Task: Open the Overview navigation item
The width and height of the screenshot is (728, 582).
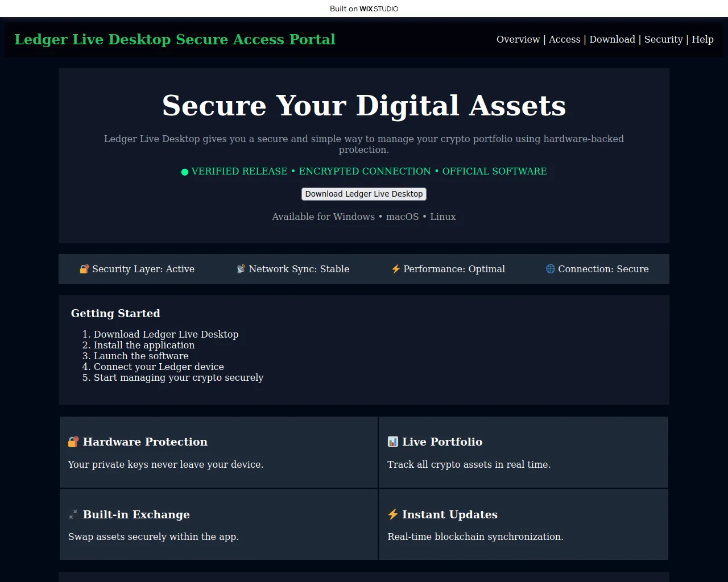Action: click(518, 39)
